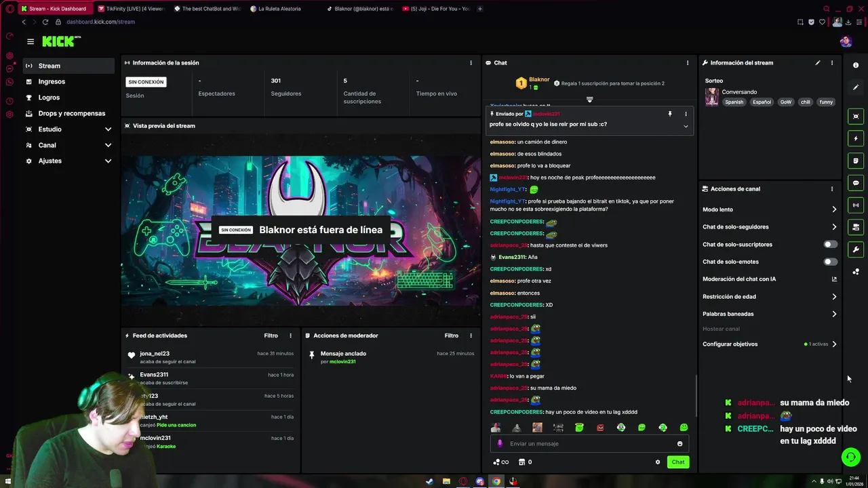Open the Logros sidebar item
Viewport: 868px width, 488px height.
[x=68, y=98]
